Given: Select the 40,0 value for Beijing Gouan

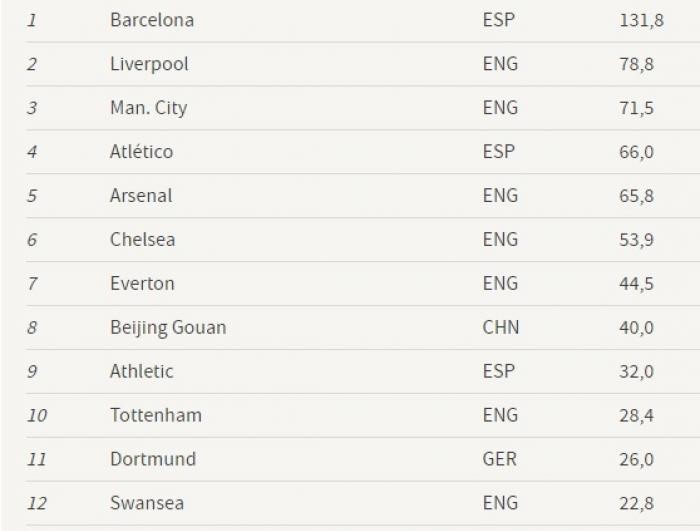Looking at the screenshot, I should click(637, 328).
